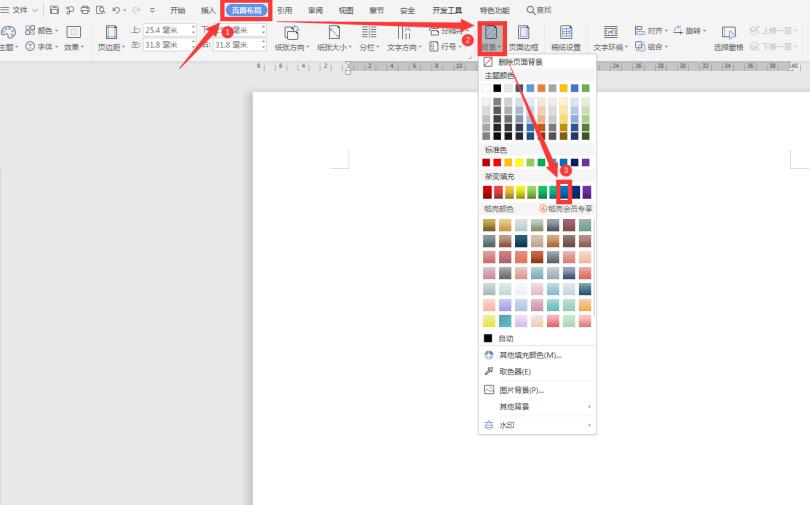This screenshot has height=505, width=810.
Task: Switch to the 章节 tab
Action: pos(377,10)
